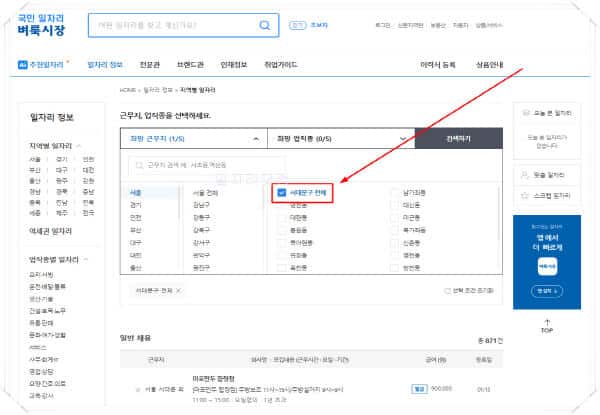The height and width of the screenshot is (415, 600).
Task: Check the 남가좌동 checkbox
Action: tap(394, 193)
